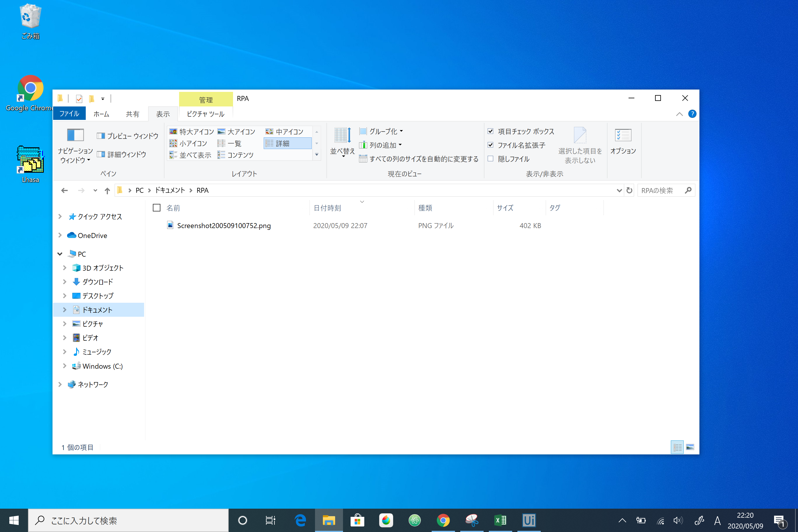The image size is (798, 532).
Task: Click the refresh icon beside address bar
Action: pyautogui.click(x=629, y=190)
